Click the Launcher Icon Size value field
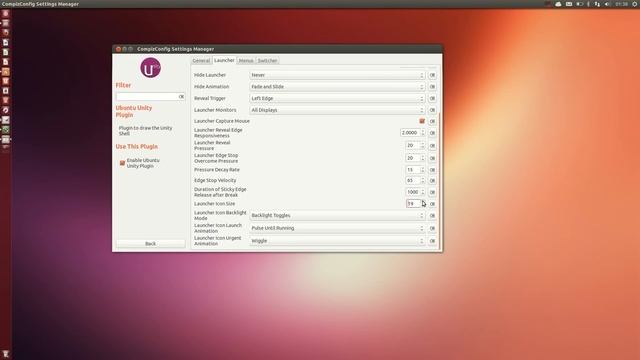Viewport: 640px width, 360px height. (413, 204)
